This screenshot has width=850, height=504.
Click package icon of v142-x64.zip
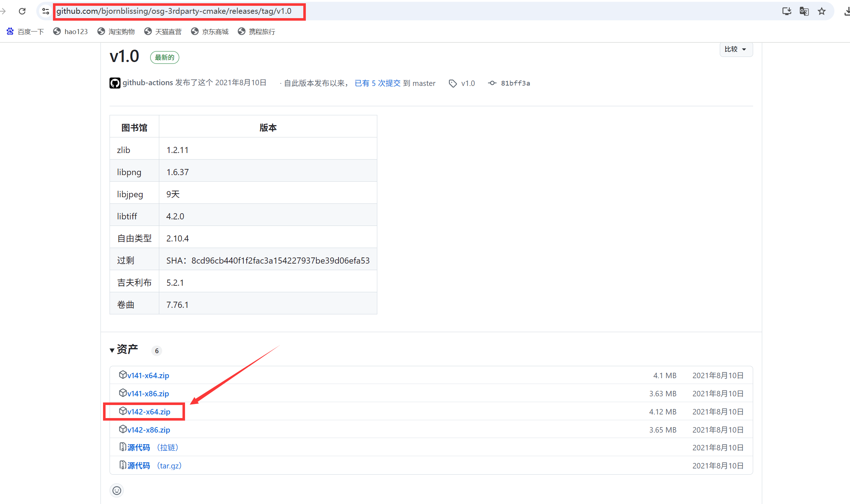123,411
